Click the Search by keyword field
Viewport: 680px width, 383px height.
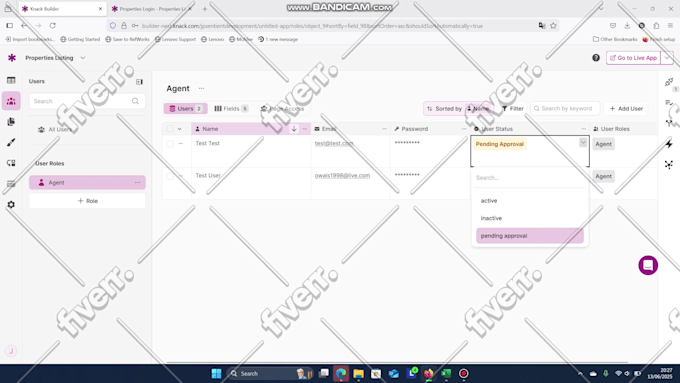coord(565,108)
